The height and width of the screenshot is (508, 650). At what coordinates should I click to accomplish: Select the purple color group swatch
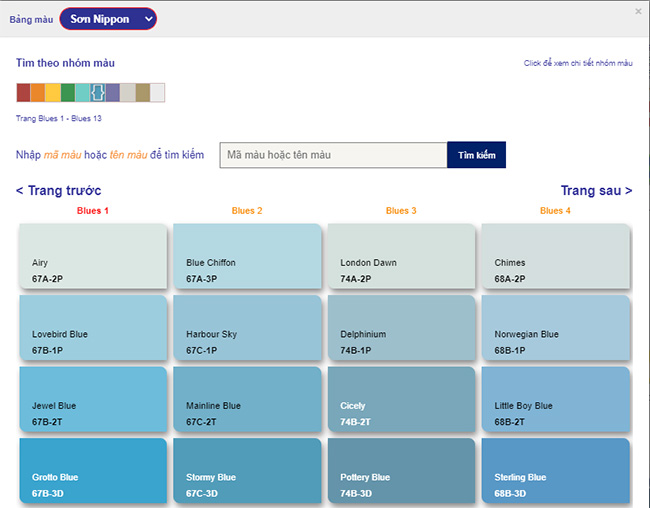(113, 92)
